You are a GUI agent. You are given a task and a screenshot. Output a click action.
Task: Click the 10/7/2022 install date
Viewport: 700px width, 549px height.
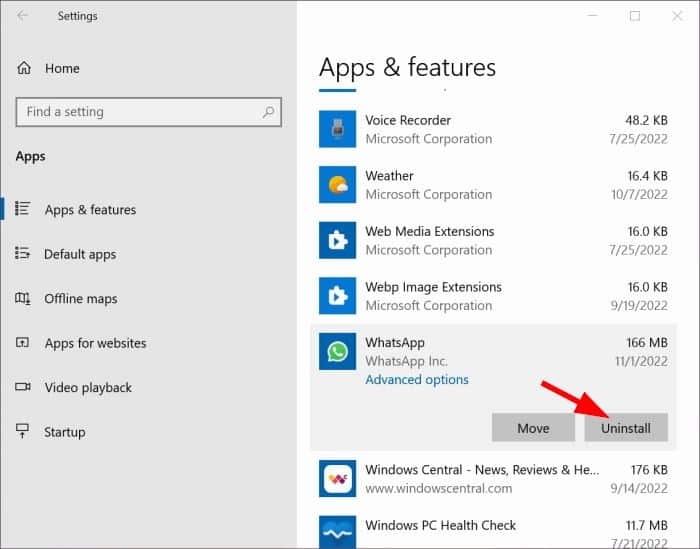tap(639, 195)
